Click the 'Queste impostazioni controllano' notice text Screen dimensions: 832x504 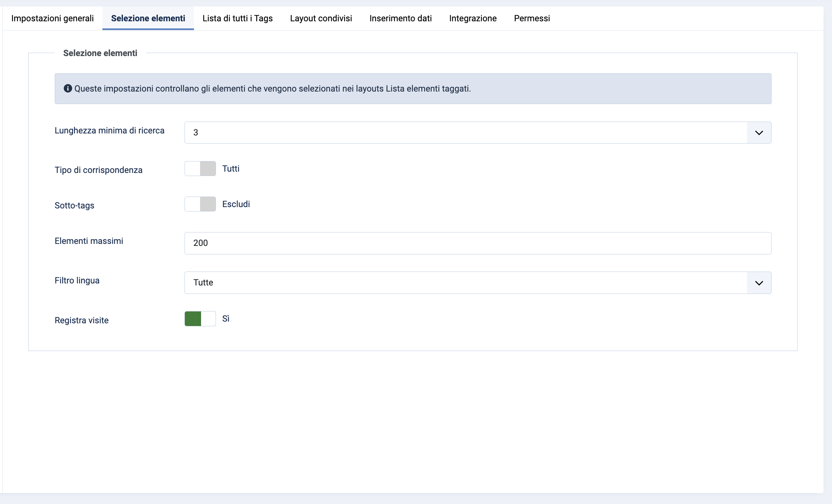click(272, 89)
